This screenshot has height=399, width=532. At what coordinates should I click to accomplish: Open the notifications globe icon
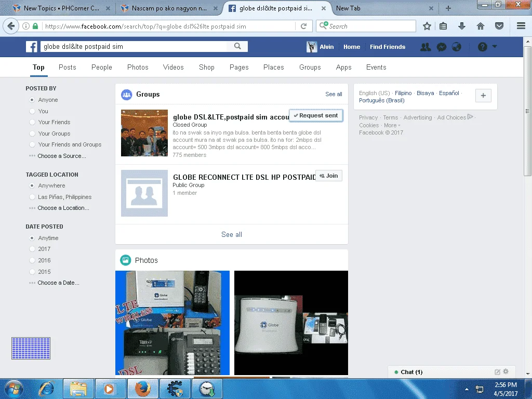pos(457,47)
